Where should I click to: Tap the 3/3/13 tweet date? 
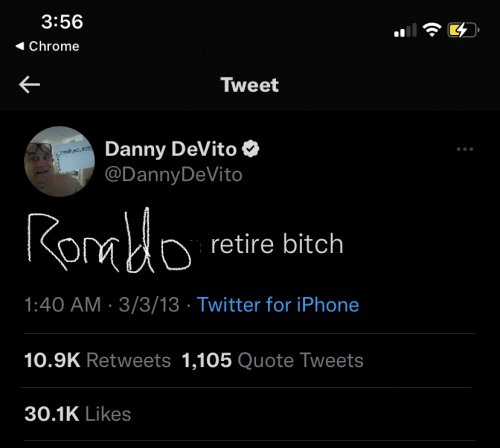pyautogui.click(x=149, y=305)
